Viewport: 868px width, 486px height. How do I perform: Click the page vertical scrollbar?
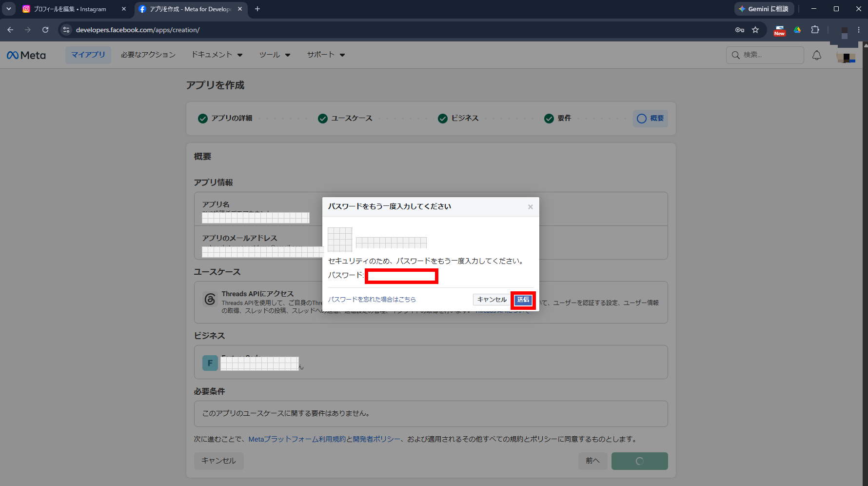coord(865,263)
